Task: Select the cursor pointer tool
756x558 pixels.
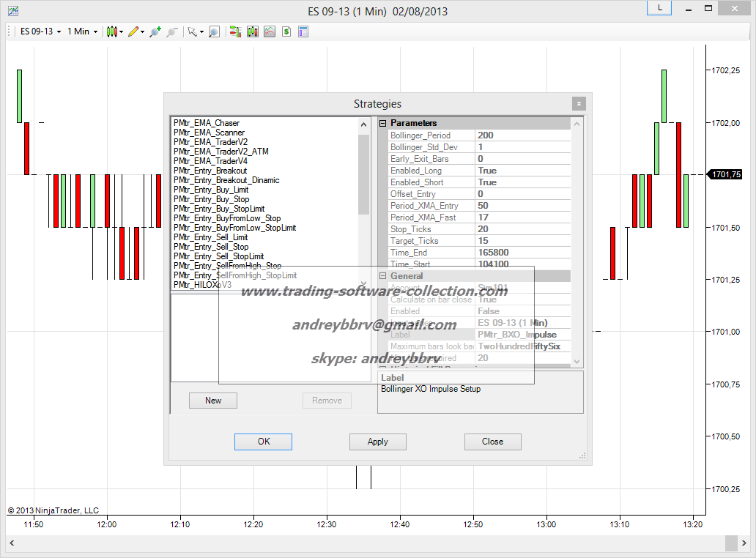Action: click(x=192, y=31)
